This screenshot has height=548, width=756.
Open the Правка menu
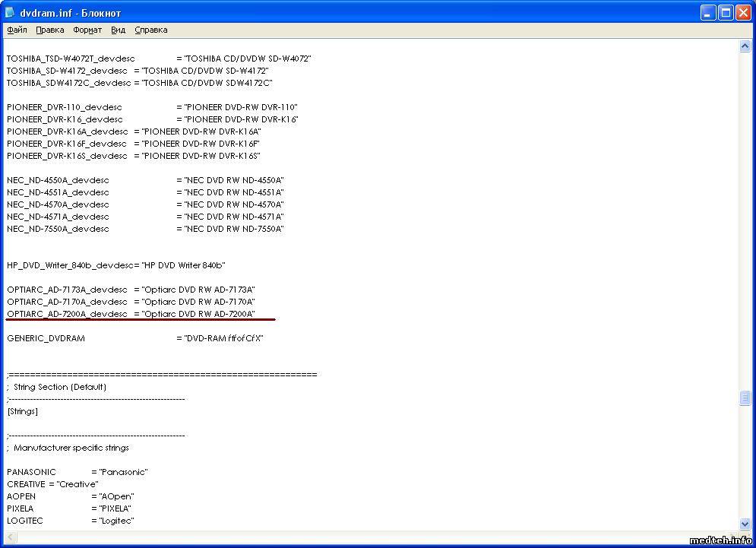pos(50,30)
